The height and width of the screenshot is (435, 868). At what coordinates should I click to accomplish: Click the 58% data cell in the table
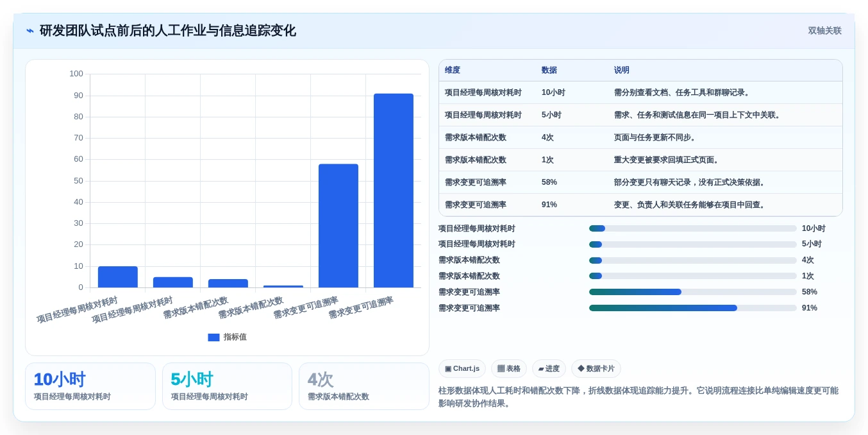(549, 183)
